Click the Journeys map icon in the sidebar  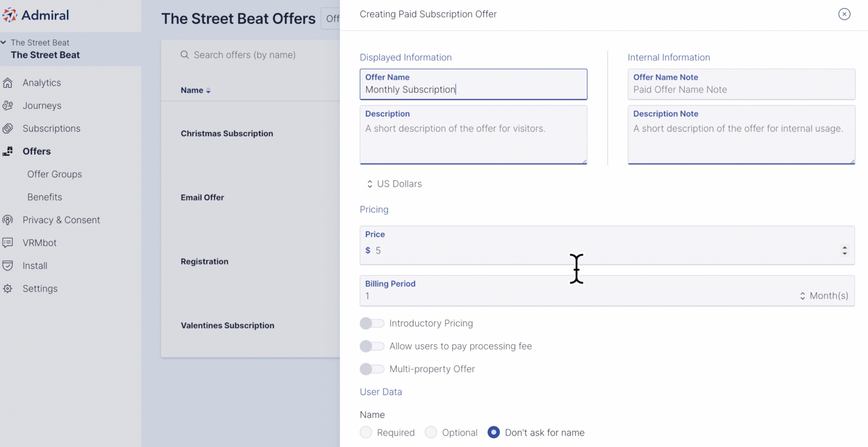[x=7, y=105]
